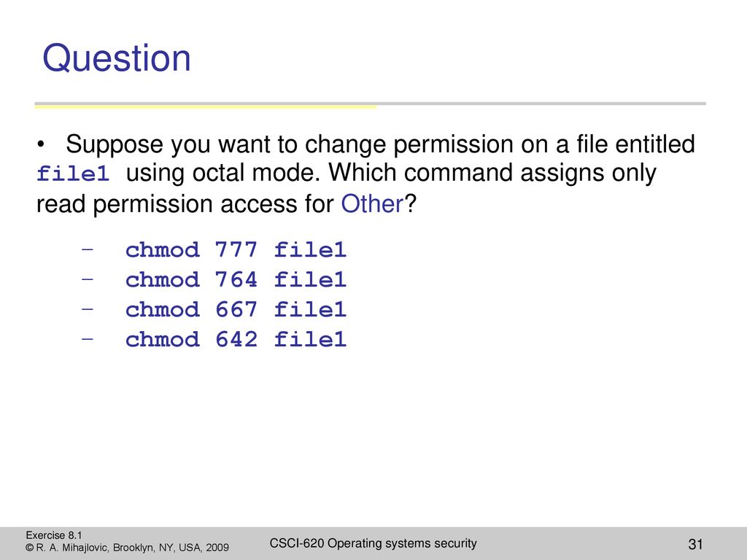Click the bullet before Suppose you want
Viewport: 747px width, 560px height.
pos(41,144)
